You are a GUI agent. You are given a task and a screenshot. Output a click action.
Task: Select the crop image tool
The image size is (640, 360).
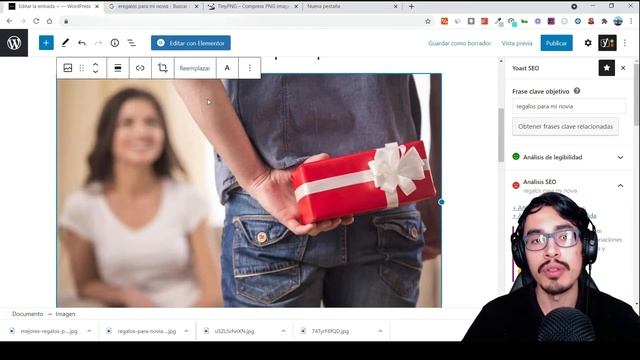pyautogui.click(x=163, y=68)
